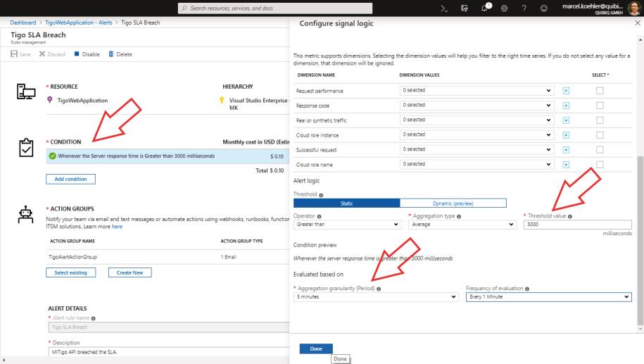Check the Cloud role instance select box
This screenshot has width=644, height=364.
[x=600, y=135]
